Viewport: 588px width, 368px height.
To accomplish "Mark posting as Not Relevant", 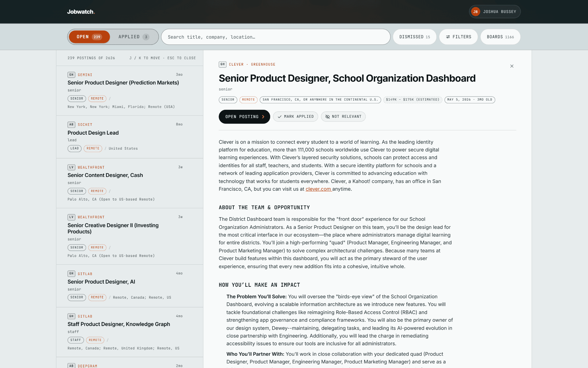I will (x=343, y=117).
